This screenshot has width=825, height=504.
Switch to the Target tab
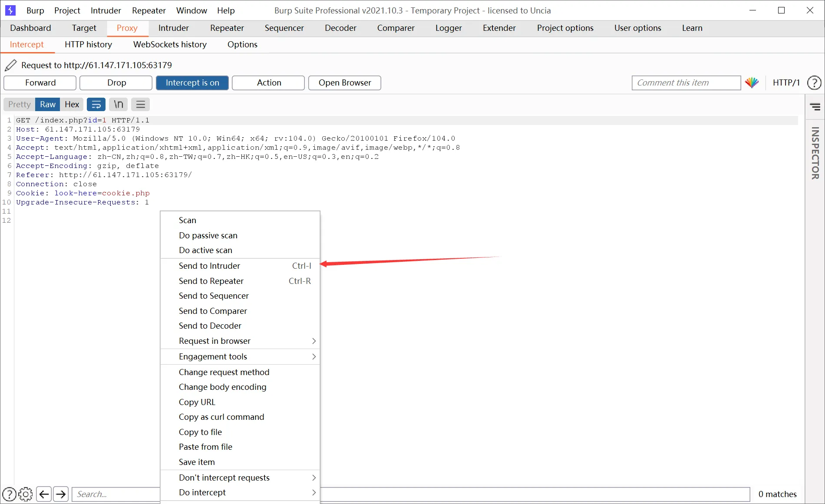click(x=84, y=28)
